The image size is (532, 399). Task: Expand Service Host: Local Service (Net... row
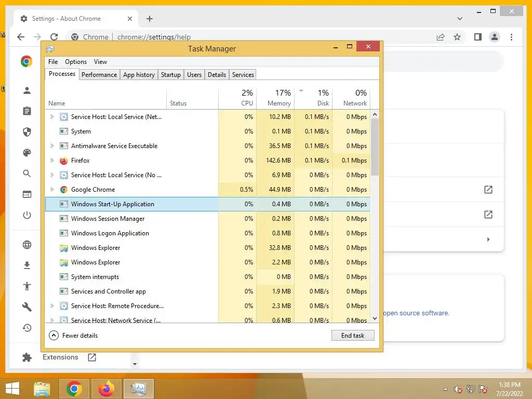(x=52, y=117)
